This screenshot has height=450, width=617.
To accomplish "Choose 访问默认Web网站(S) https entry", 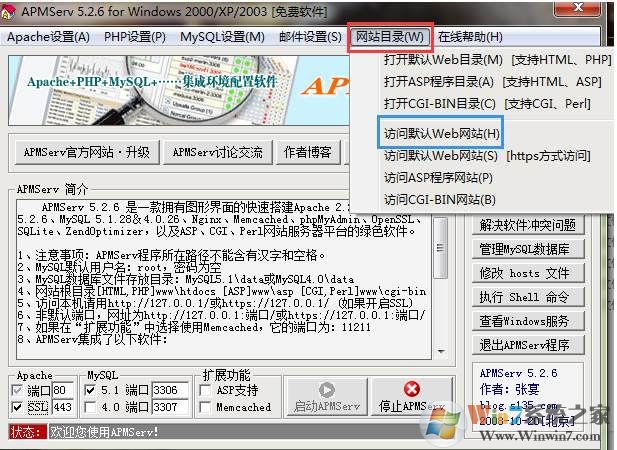I will 487,156.
